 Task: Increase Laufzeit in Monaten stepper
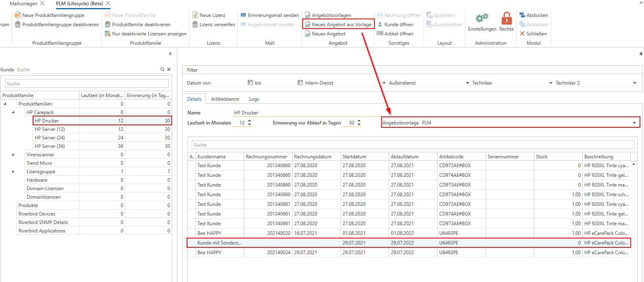249,121
